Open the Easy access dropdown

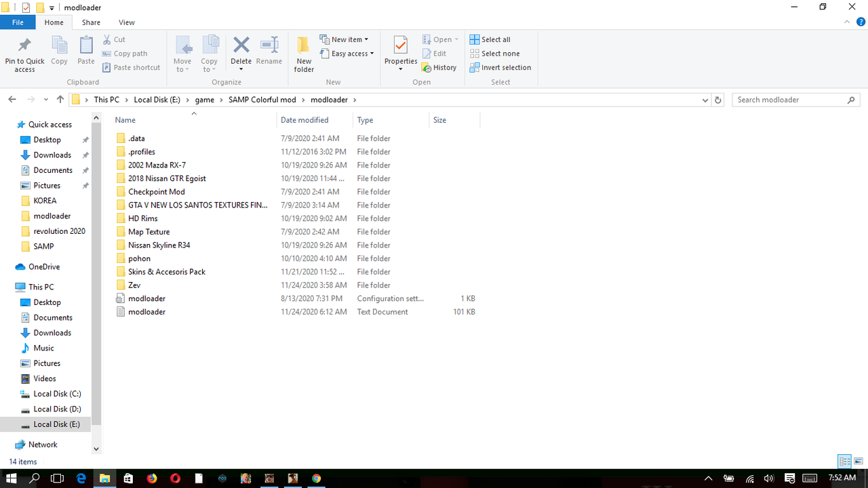[347, 54]
